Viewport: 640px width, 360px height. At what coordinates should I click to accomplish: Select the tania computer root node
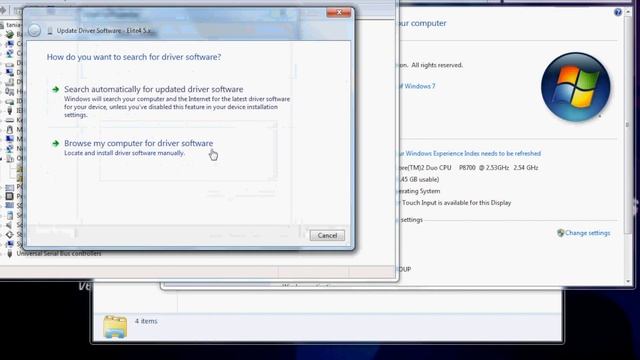[x=13, y=25]
